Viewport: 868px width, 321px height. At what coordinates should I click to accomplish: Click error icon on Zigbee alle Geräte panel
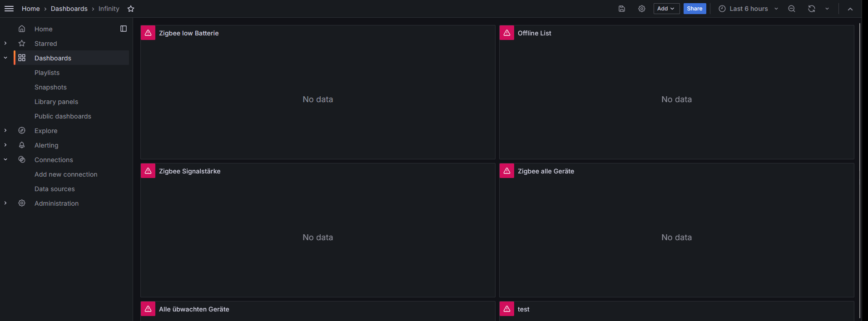pyautogui.click(x=507, y=171)
